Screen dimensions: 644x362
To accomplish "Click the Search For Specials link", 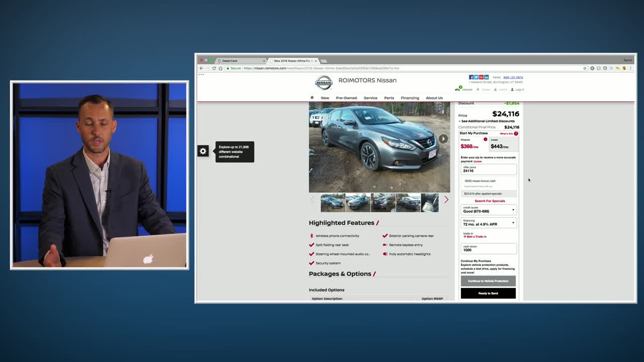I will [x=490, y=201].
